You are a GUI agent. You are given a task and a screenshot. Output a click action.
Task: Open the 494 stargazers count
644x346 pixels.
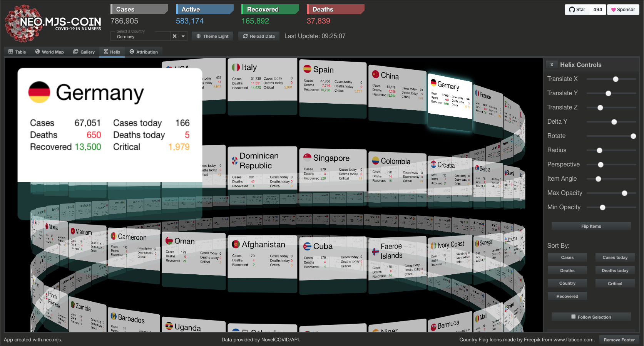click(x=597, y=10)
